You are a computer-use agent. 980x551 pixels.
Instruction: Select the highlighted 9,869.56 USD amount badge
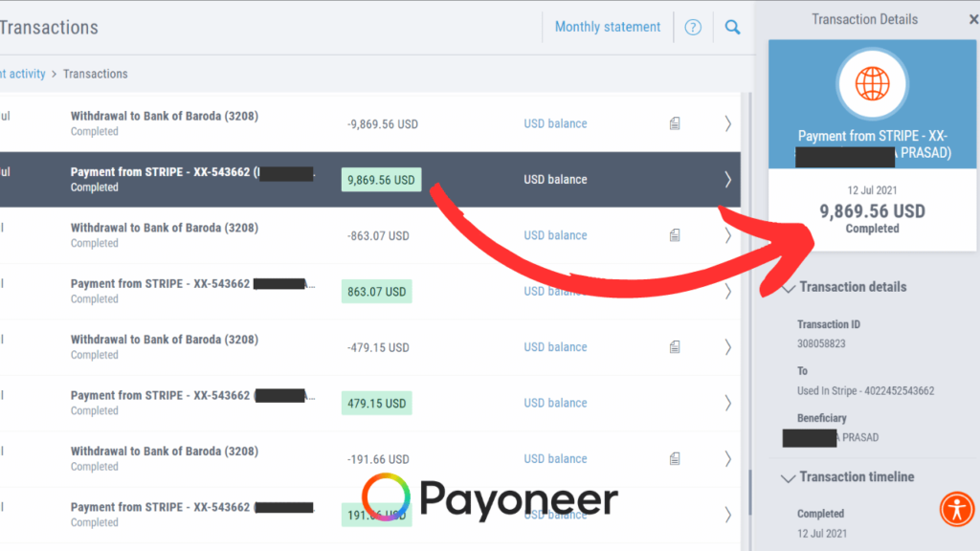pyautogui.click(x=381, y=180)
